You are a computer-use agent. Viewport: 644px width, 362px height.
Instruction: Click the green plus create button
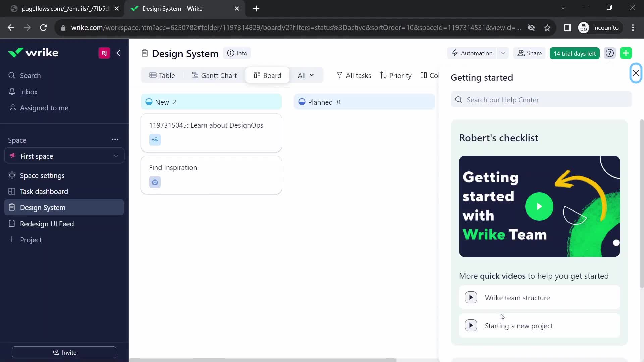coord(626,53)
